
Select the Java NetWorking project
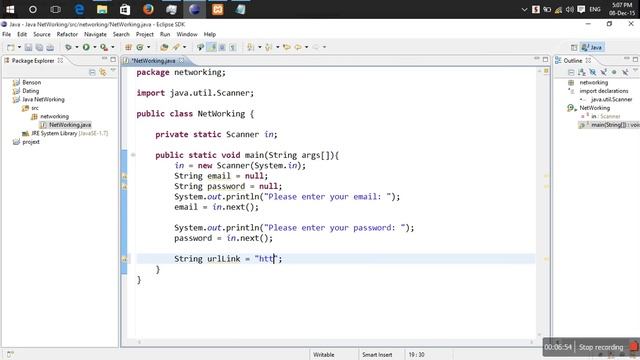pos(43,99)
